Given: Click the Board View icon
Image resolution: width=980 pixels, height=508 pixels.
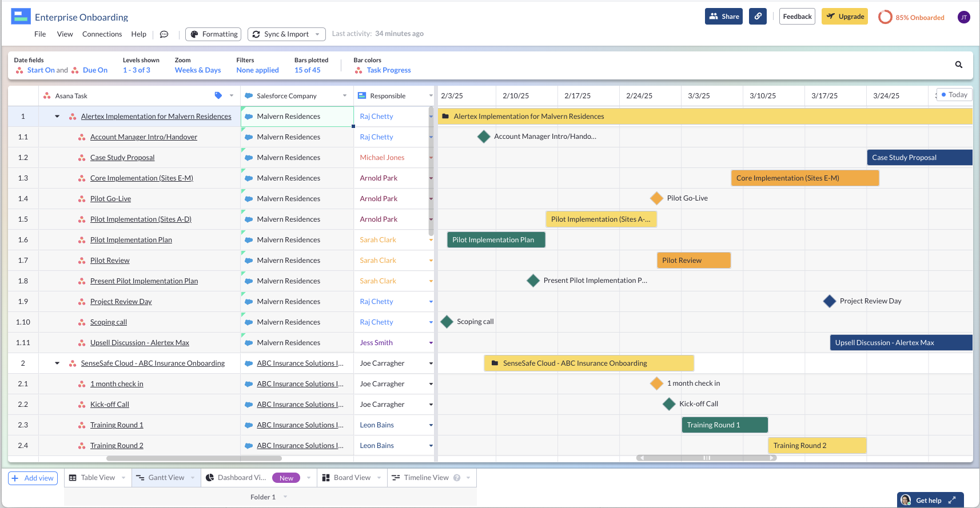Looking at the screenshot, I should (x=326, y=478).
